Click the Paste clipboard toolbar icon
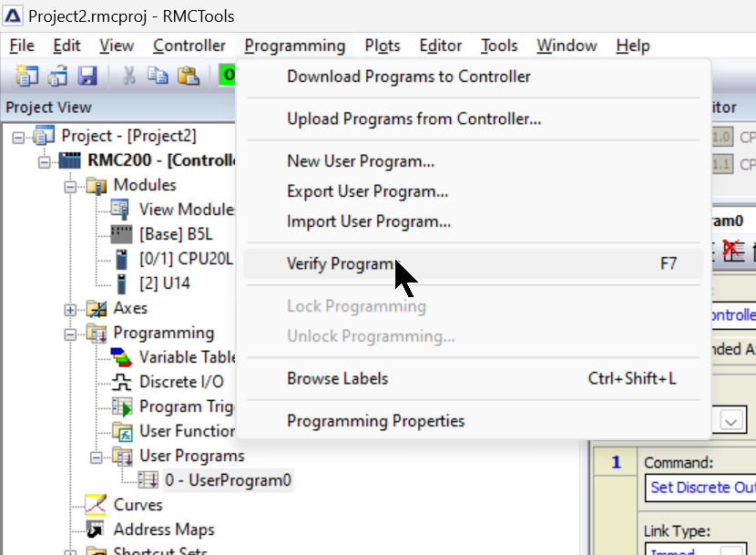This screenshot has height=555, width=756. click(189, 76)
